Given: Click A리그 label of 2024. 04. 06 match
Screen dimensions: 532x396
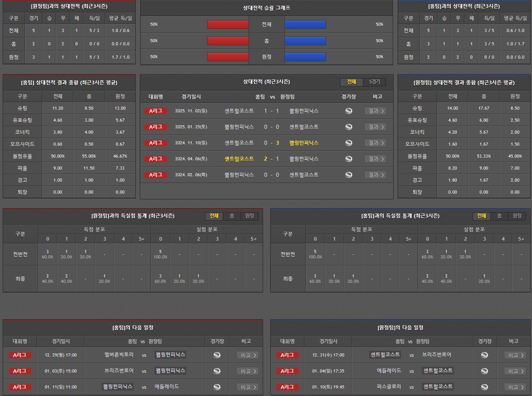Looking at the screenshot, I should [156, 159].
